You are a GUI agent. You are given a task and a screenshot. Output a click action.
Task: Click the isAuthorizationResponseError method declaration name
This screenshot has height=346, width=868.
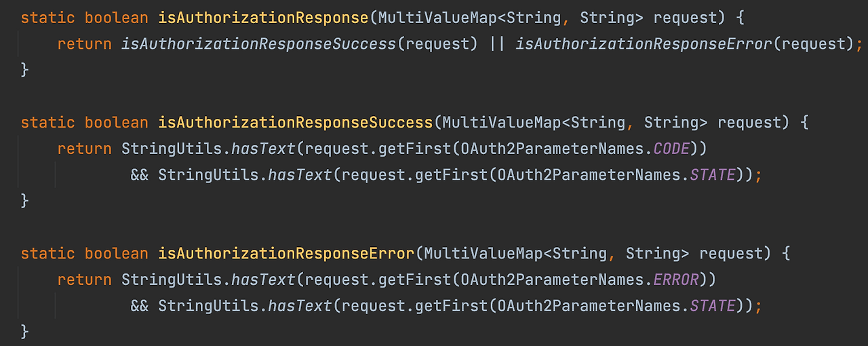pyautogui.click(x=286, y=254)
